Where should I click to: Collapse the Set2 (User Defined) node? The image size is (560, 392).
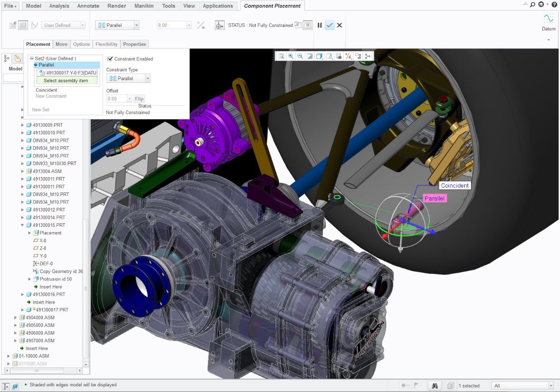32,58
